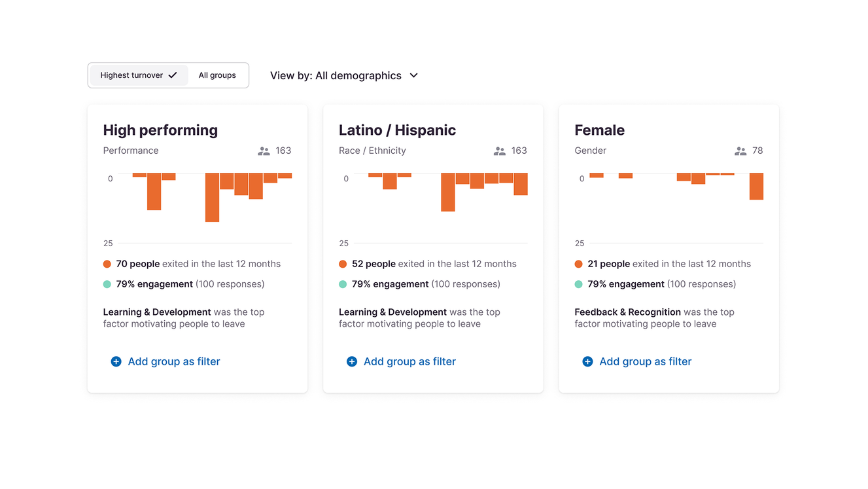Click teal dot beside engagement on Female card

click(578, 284)
